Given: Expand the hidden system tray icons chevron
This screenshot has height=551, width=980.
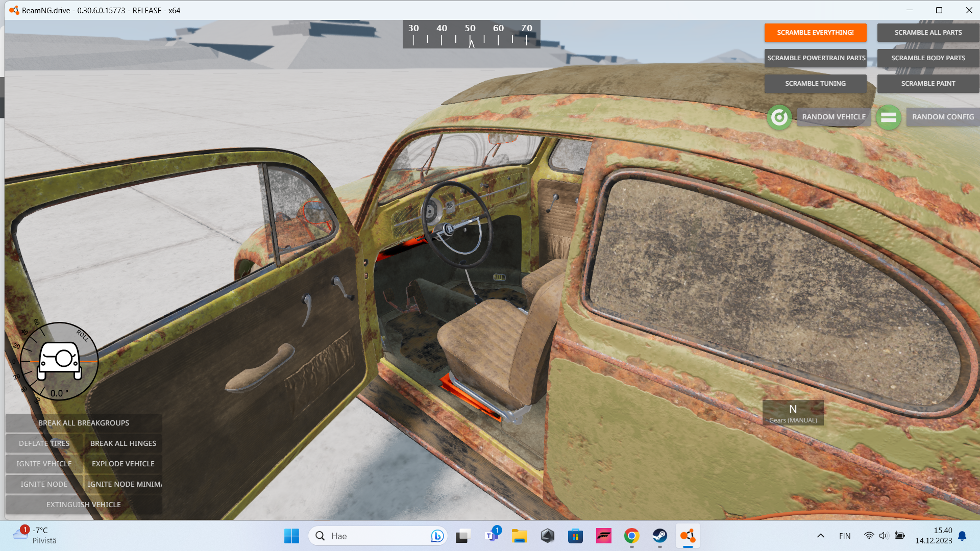Looking at the screenshot, I should pos(821,536).
